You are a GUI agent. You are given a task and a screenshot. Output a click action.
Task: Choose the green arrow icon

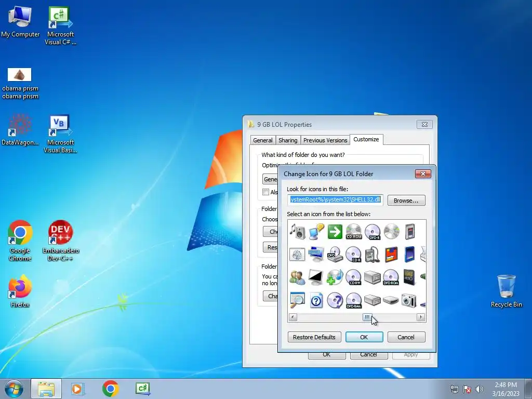335,232
